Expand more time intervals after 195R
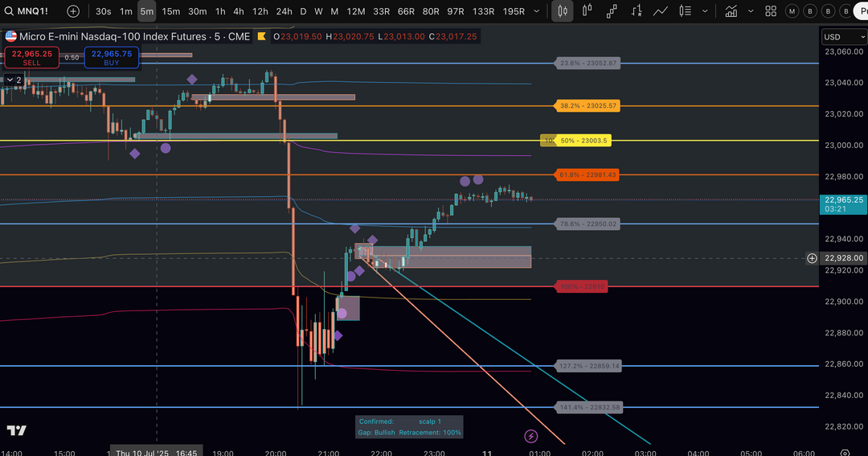This screenshot has width=868, height=456. (x=536, y=11)
